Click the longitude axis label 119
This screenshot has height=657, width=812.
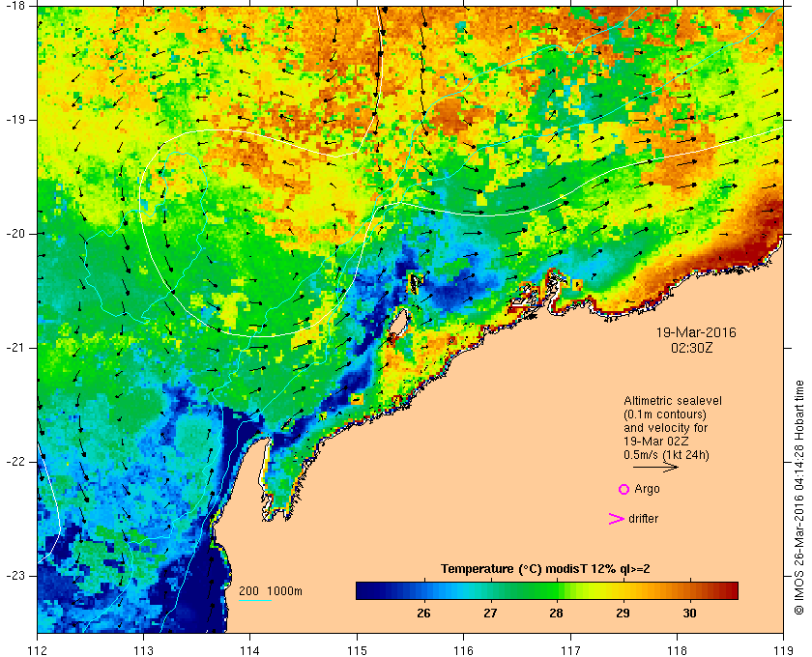784,650
